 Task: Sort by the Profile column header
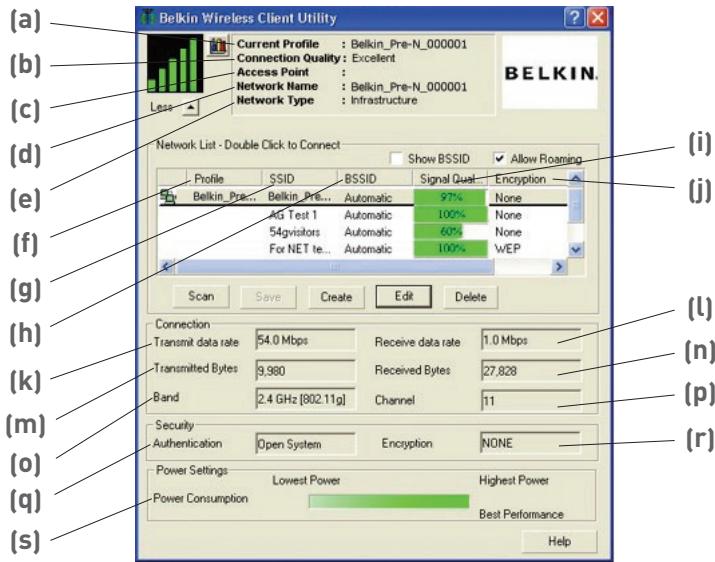(x=224, y=179)
